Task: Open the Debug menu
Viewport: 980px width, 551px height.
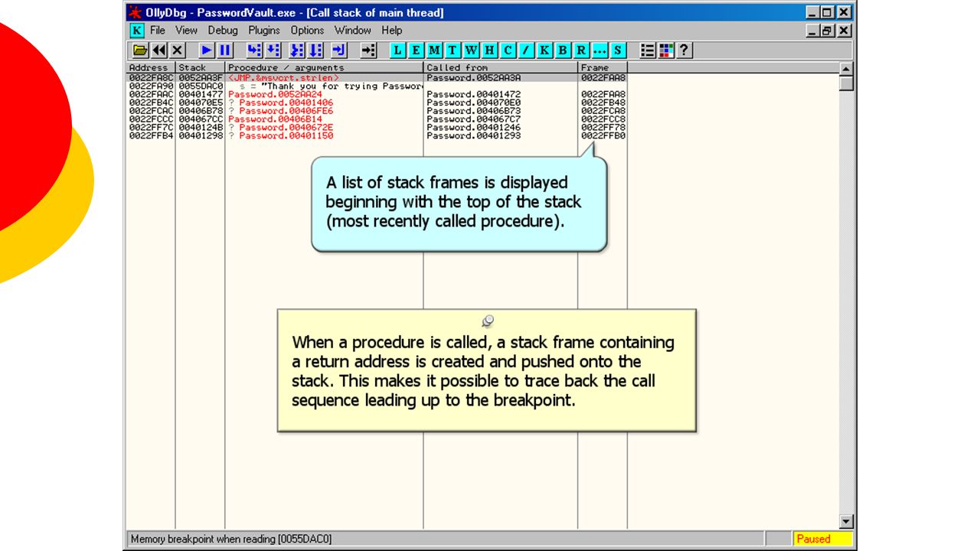Action: [x=223, y=31]
